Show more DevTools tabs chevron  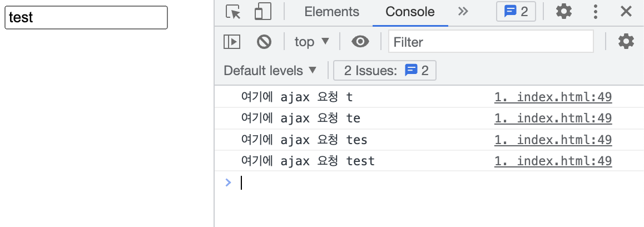click(x=463, y=12)
